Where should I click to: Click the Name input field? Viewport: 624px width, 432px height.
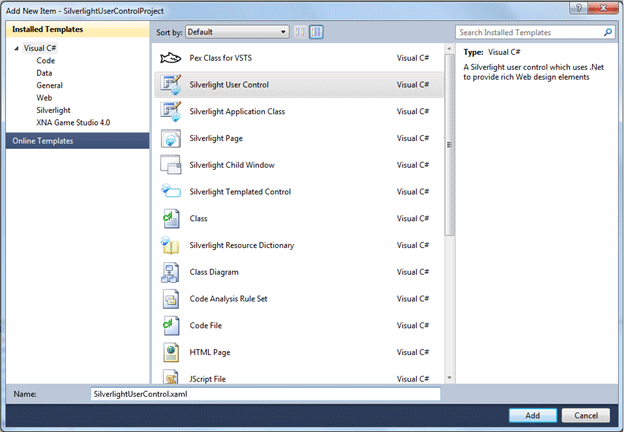(265, 394)
